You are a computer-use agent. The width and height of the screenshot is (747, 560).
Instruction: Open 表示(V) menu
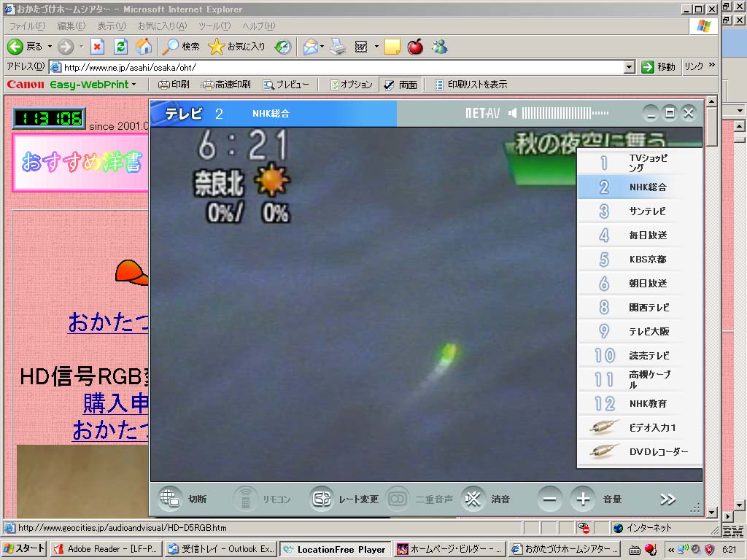click(112, 26)
